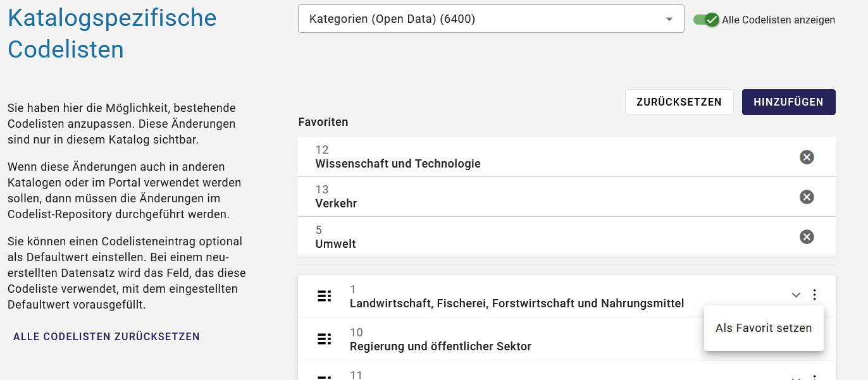Viewport: 868px width, 380px height.
Task: Click the ZURÜCKSETZEN button
Action: (679, 101)
